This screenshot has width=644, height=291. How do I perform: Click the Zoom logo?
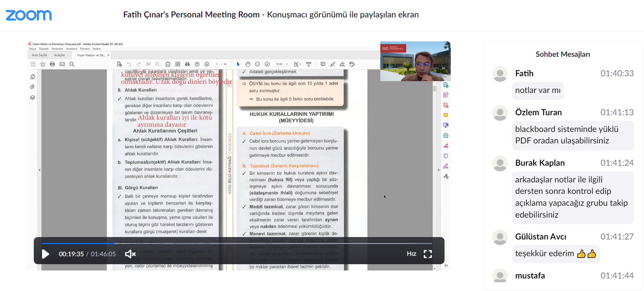click(x=29, y=15)
